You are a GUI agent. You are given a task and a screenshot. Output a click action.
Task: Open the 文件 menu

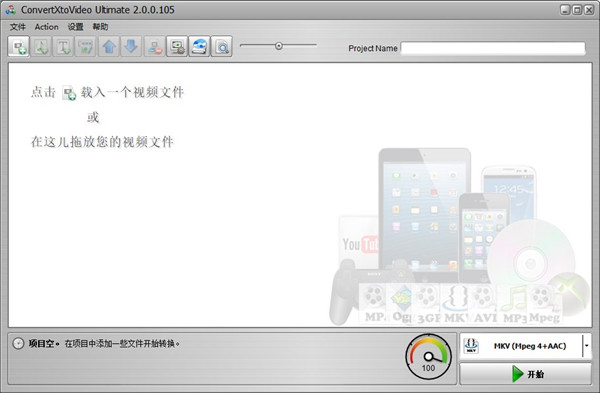(x=18, y=27)
